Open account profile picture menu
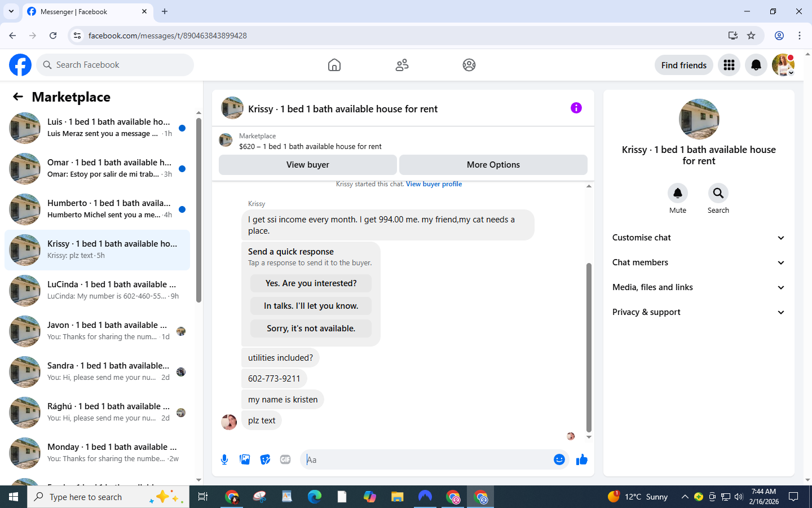 tap(783, 65)
